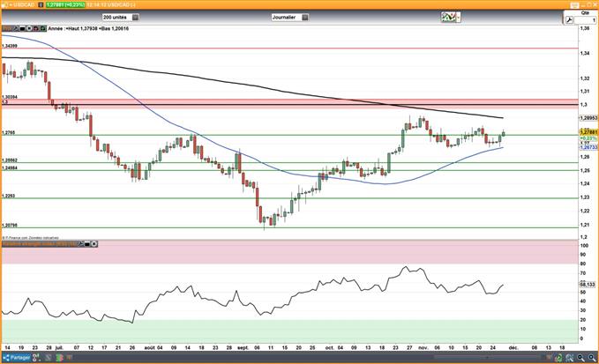Click the RSI 58,133 value tag

click(588, 285)
